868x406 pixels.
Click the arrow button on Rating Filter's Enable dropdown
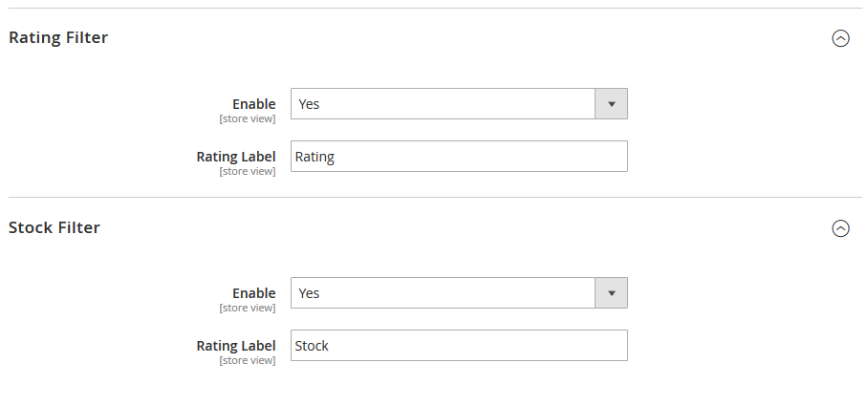point(611,104)
